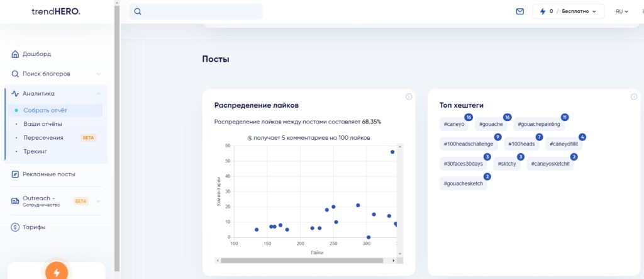Viewport: 644px width, 279px height.
Task: Click the #caneyofillit hashtag
Action: click(x=564, y=144)
